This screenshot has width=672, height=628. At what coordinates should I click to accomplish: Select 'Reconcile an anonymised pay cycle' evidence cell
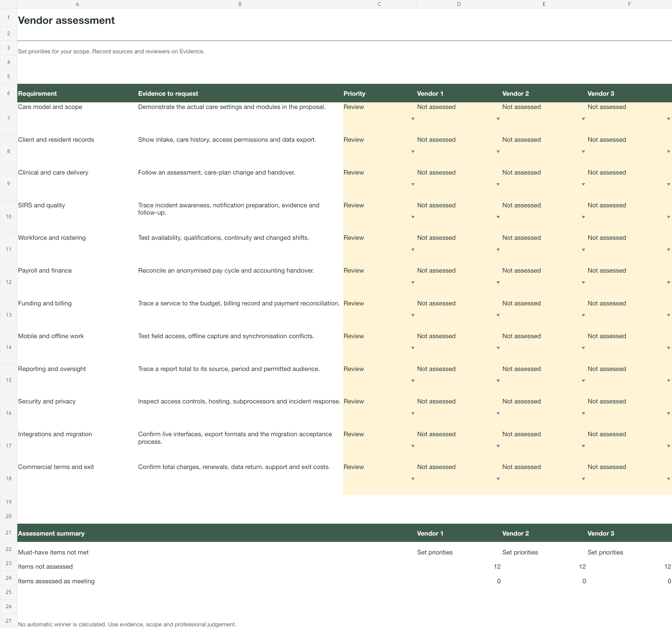point(240,282)
